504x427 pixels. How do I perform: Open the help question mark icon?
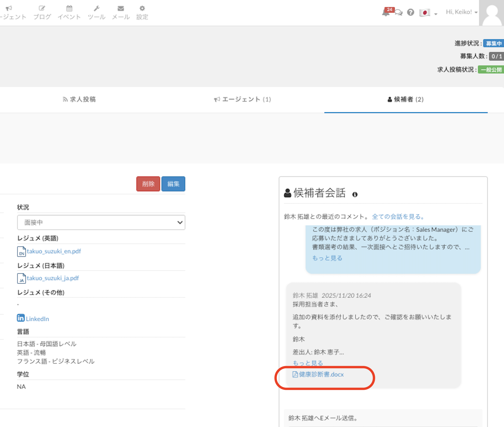click(x=411, y=12)
